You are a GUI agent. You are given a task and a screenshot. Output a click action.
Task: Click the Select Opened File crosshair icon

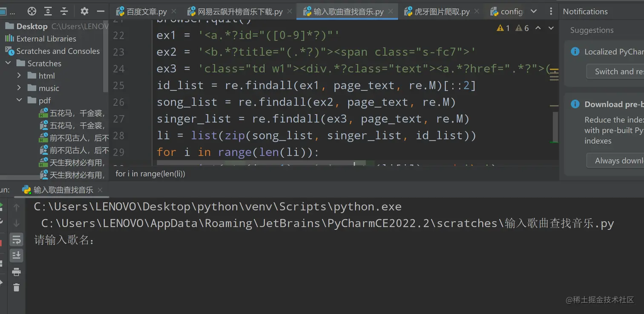(32, 11)
